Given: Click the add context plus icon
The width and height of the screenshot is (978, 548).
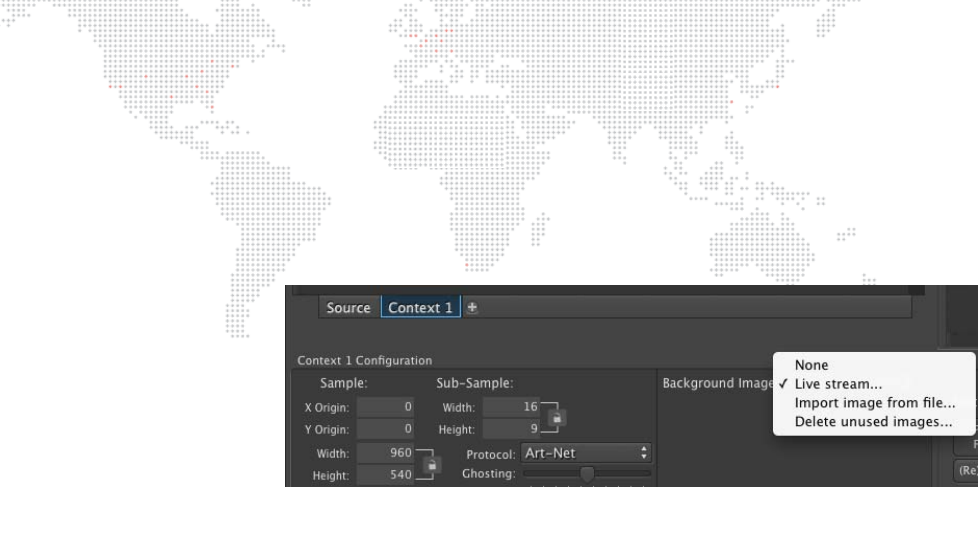Looking at the screenshot, I should pos(472,308).
